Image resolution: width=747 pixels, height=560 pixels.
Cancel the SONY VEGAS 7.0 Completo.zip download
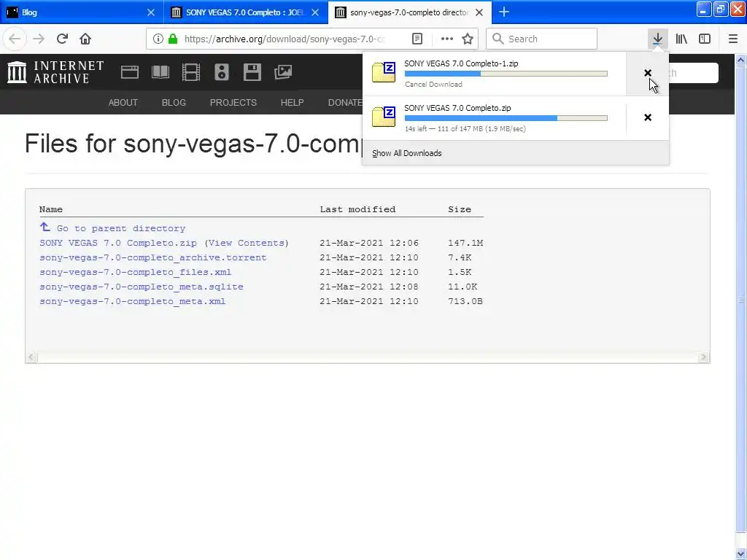click(x=648, y=117)
